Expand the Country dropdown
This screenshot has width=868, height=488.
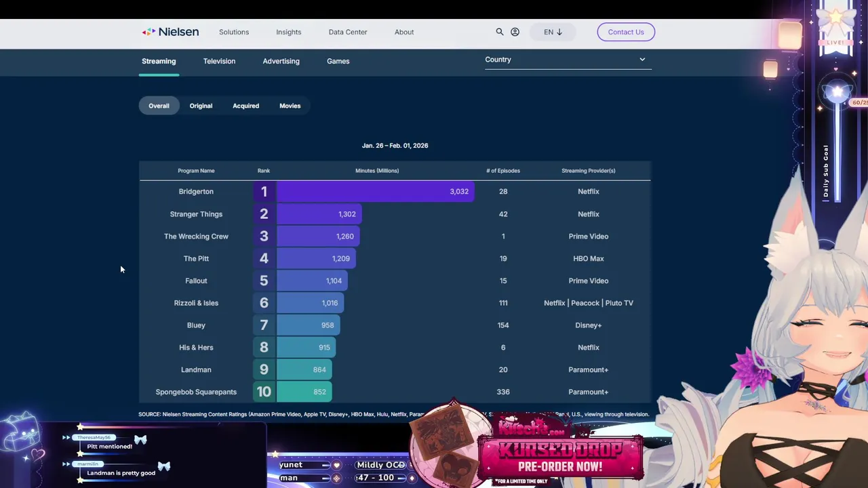568,60
